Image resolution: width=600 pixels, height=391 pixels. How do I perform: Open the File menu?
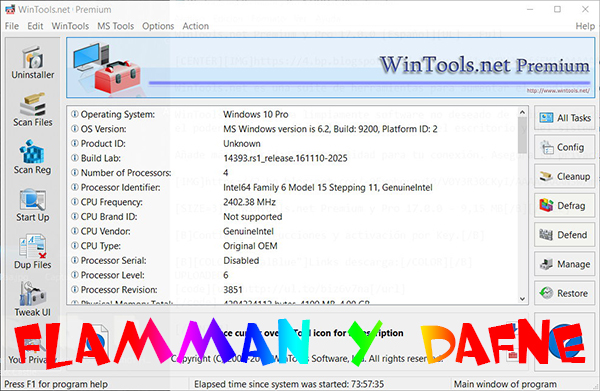11,26
